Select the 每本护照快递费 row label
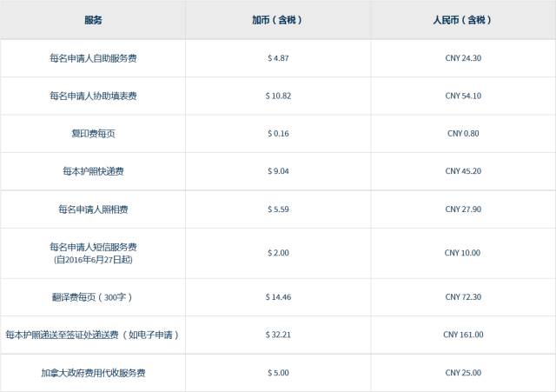556x392 pixels. [92, 171]
